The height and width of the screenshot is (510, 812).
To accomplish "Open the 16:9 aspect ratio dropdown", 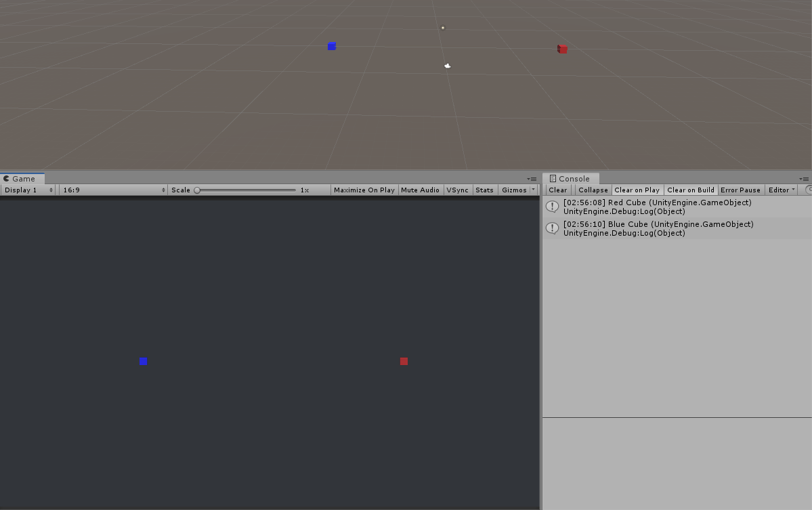I will [113, 190].
